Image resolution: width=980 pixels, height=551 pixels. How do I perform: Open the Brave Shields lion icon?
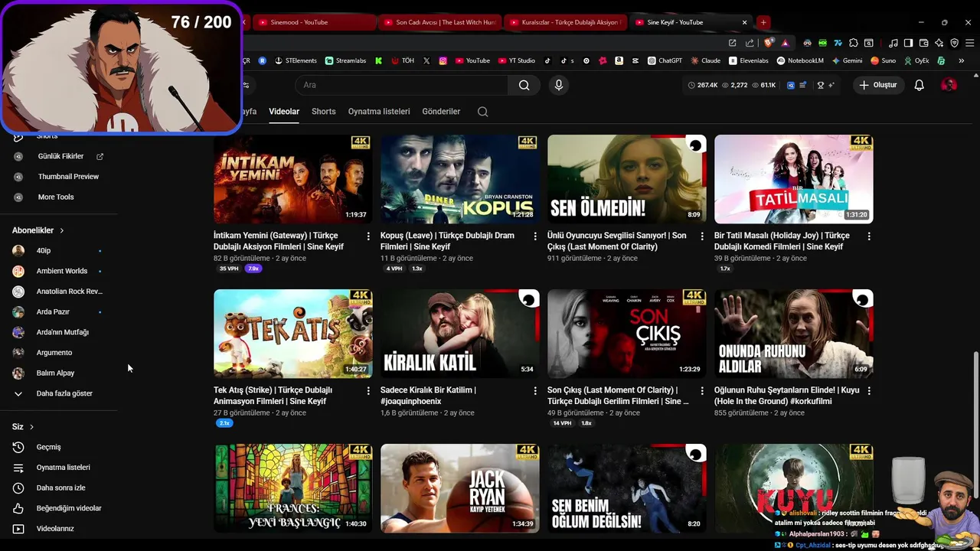click(x=769, y=43)
